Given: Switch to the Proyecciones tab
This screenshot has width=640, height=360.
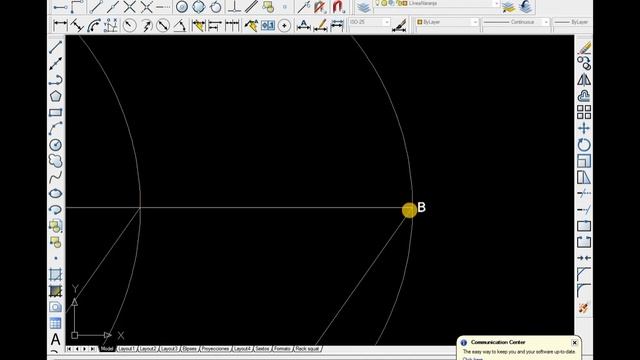Looking at the screenshot, I should [216, 349].
